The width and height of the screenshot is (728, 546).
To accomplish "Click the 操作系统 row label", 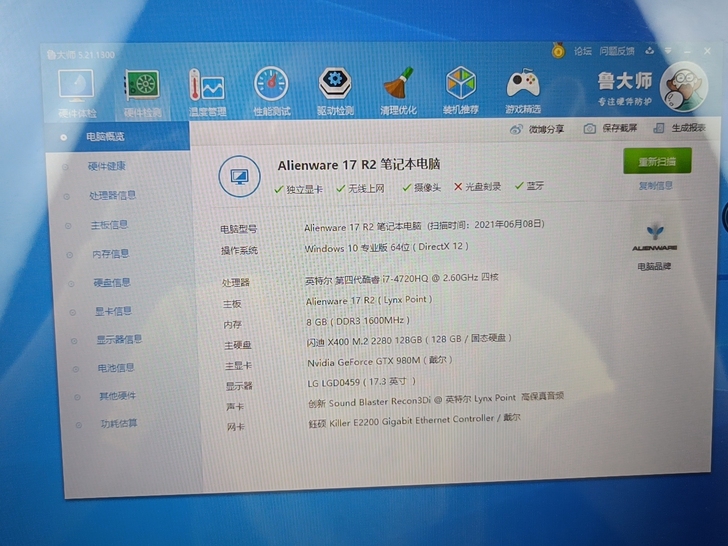I will click(x=240, y=251).
